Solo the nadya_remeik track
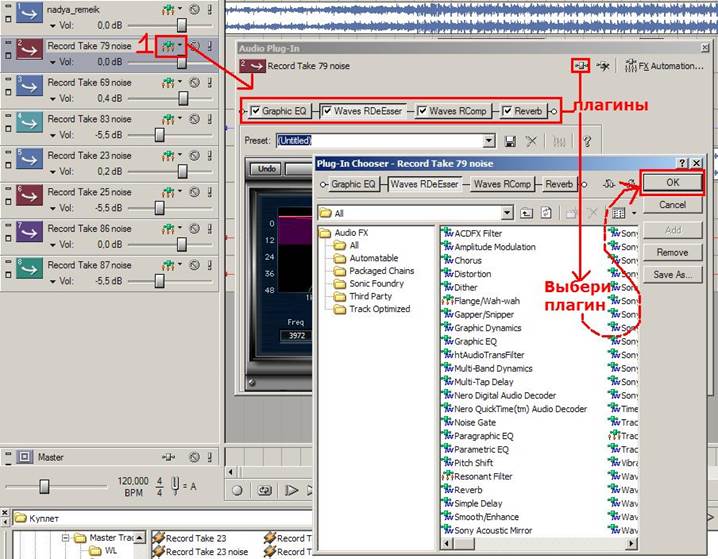Viewport: 718px width, 559px height. [x=210, y=9]
